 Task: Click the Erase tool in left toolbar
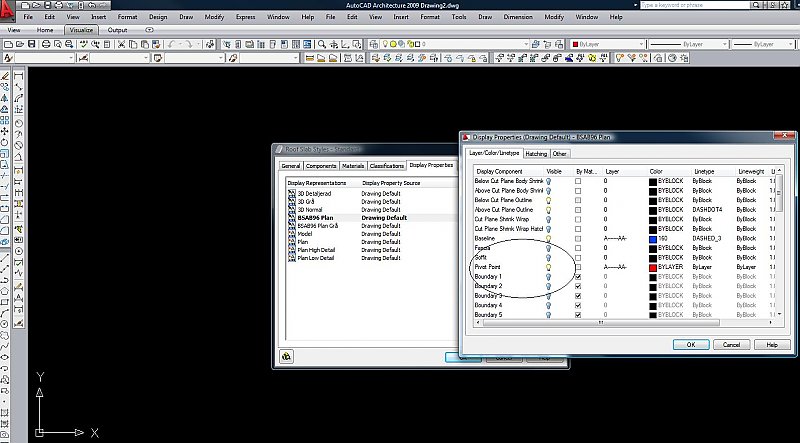(7, 77)
